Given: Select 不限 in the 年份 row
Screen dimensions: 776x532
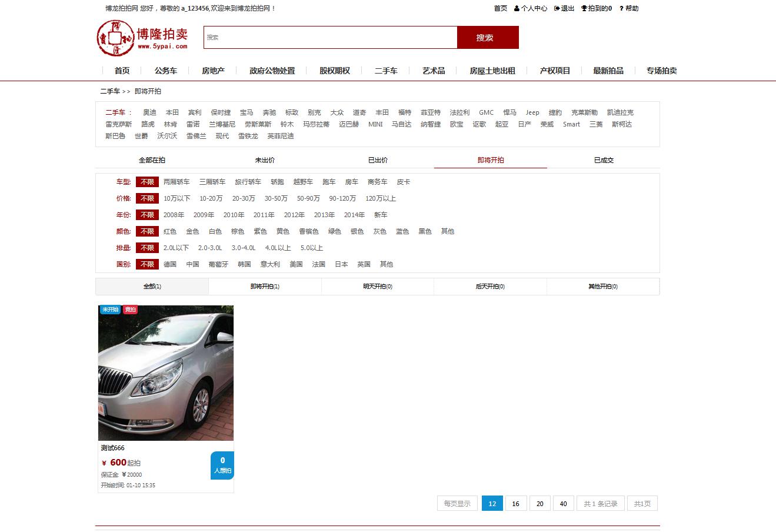Looking at the screenshot, I should point(147,215).
